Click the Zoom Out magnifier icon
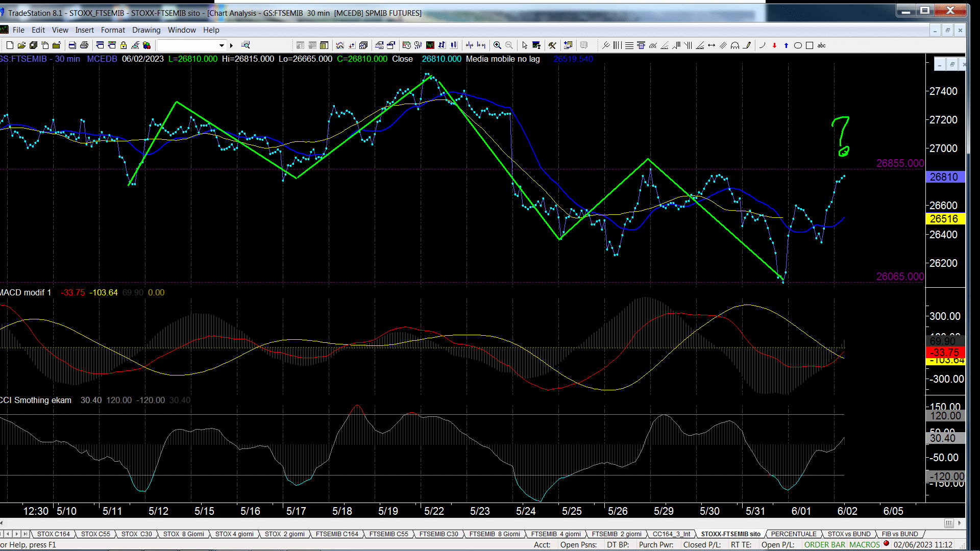Viewport: 980px width, 551px height. (509, 45)
